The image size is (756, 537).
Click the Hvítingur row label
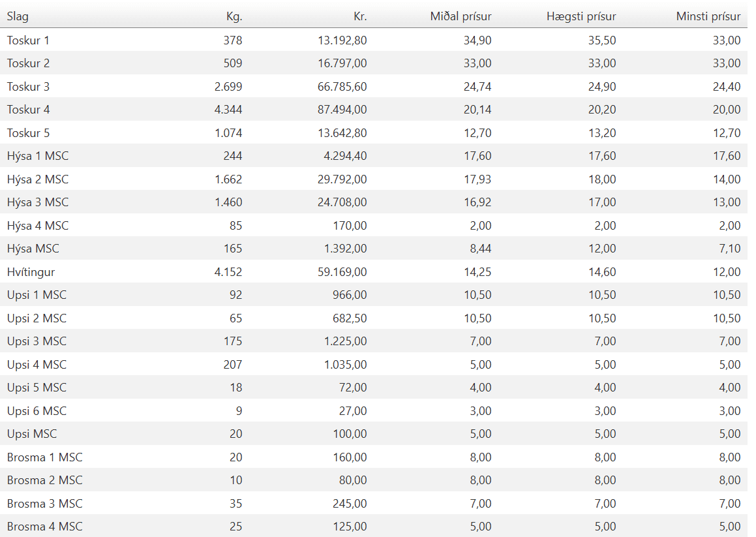point(31,272)
